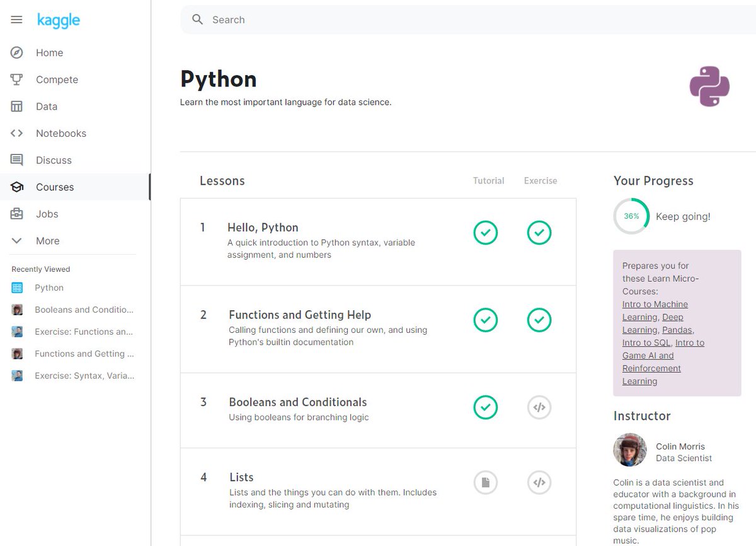Open Hello, Python lesson title

tap(263, 228)
